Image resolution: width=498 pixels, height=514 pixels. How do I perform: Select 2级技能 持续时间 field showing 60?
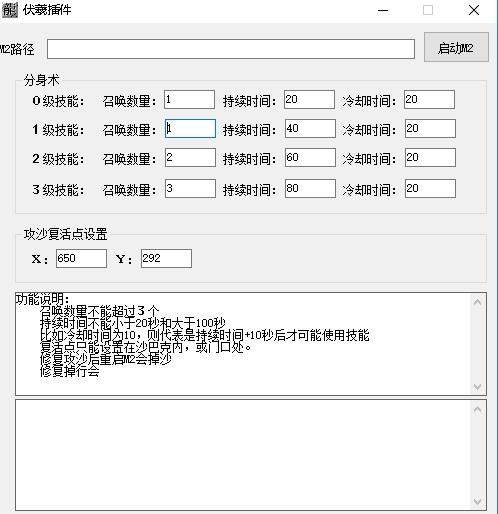coord(310,157)
